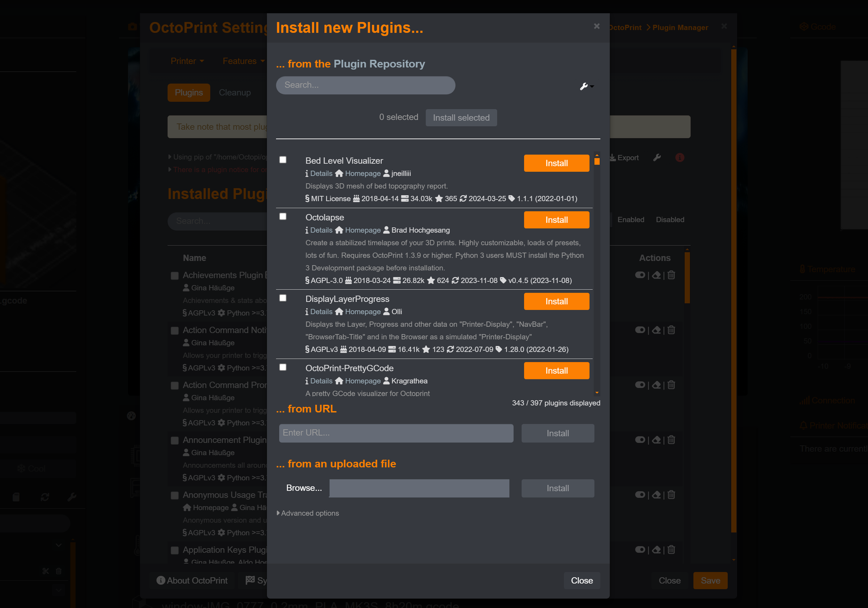Focus the Plugin Repository search field

tap(366, 85)
